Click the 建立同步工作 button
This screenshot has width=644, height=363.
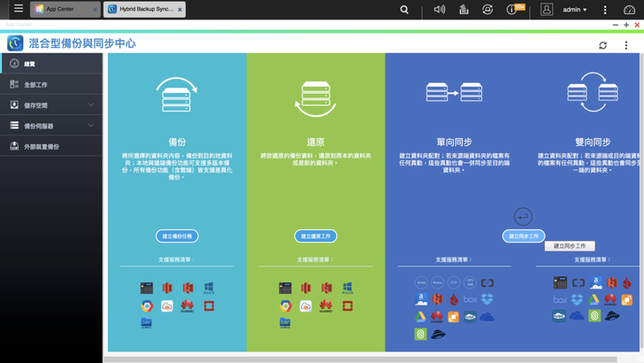pyautogui.click(x=524, y=236)
